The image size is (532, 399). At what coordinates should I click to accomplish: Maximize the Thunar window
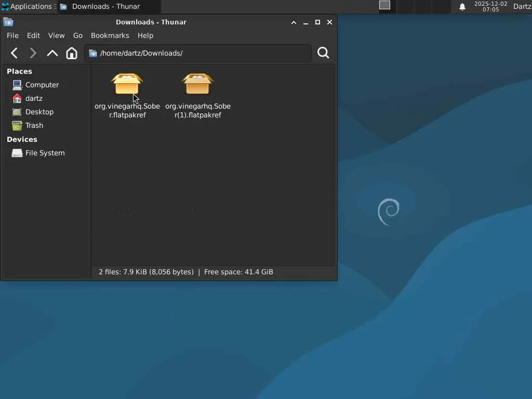click(317, 22)
